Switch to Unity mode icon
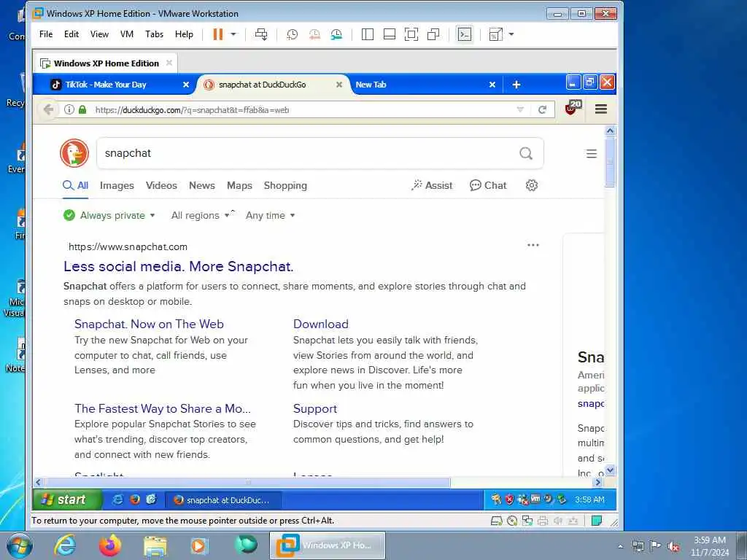This screenshot has width=747, height=560. coord(433,34)
